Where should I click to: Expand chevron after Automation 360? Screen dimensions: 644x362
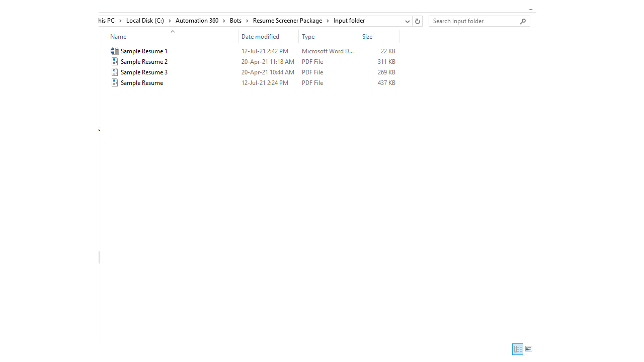[224, 21]
